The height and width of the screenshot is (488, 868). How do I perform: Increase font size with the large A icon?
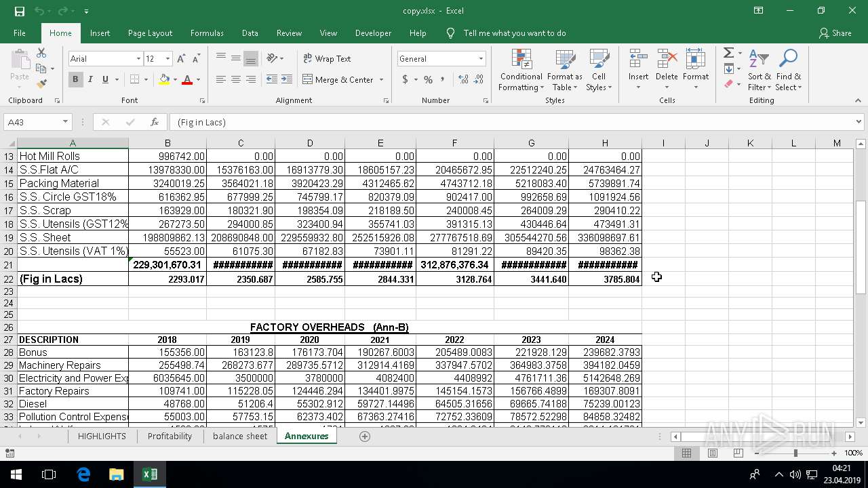pos(181,59)
